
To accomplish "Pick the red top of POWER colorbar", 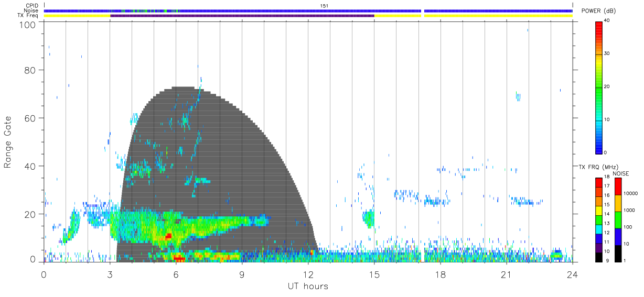I will click(x=599, y=26).
